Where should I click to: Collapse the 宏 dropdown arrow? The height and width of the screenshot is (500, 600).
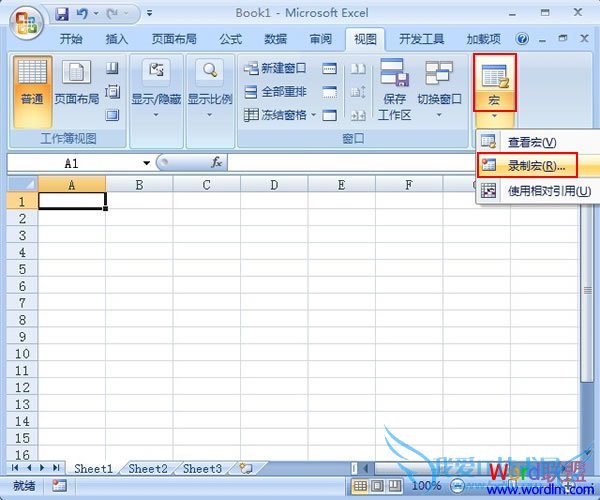pos(495,116)
